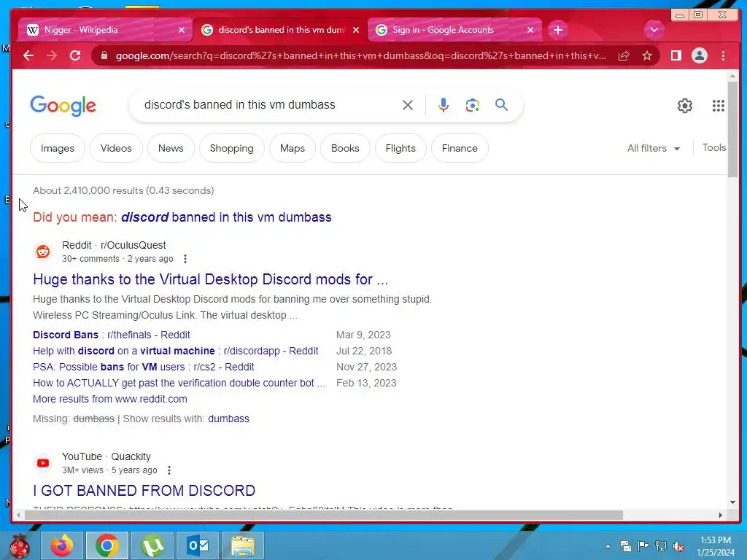The image size is (747, 560).
Task: Open File Explorer from the taskbar
Action: pos(242,545)
